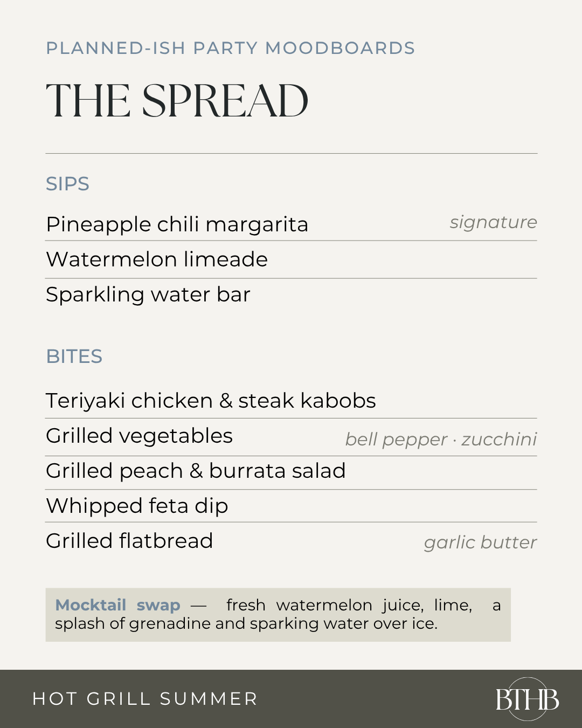Viewport: 582px width, 728px height.
Task: Click the BTHB logo in the footer
Action: tap(528, 699)
